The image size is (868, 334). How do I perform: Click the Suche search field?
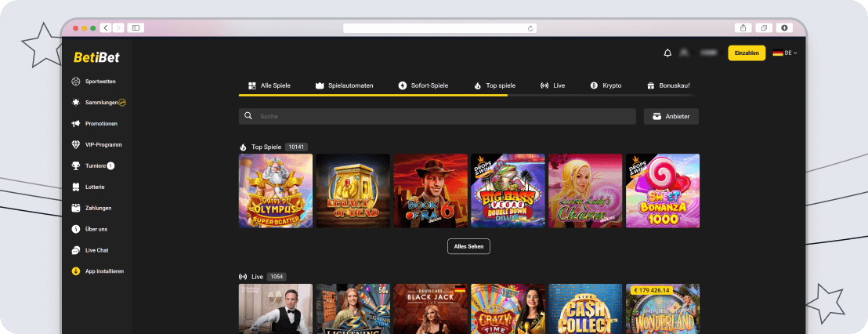(437, 116)
